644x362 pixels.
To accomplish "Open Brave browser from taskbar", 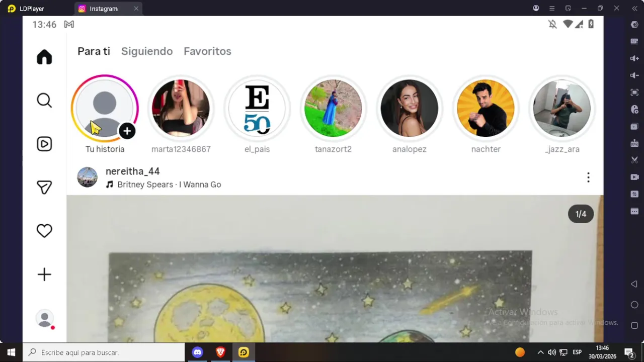I will point(220,352).
